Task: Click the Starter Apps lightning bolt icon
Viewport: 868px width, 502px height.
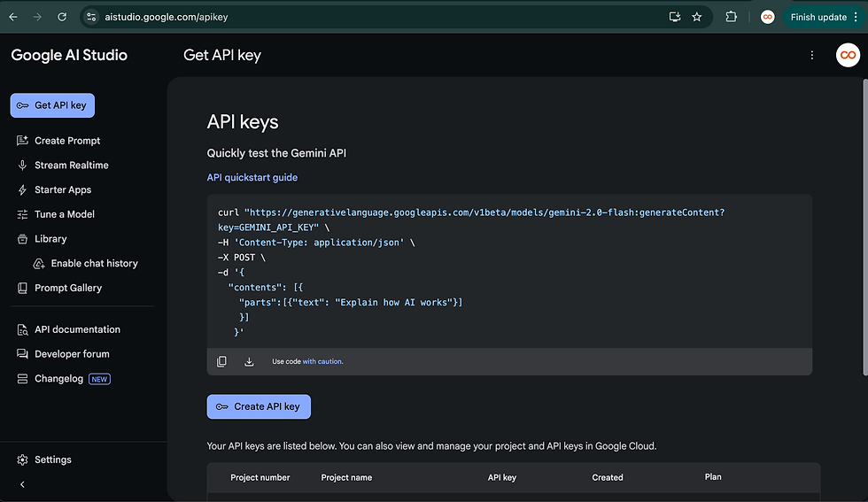Action: click(x=22, y=189)
